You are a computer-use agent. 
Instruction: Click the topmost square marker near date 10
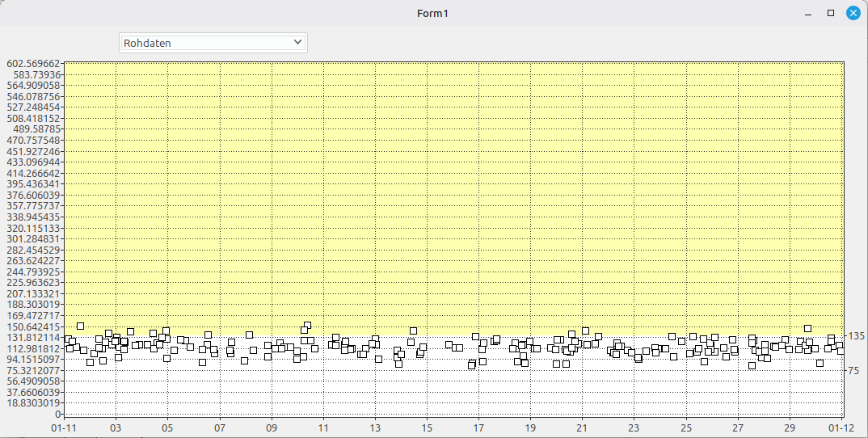(307, 326)
